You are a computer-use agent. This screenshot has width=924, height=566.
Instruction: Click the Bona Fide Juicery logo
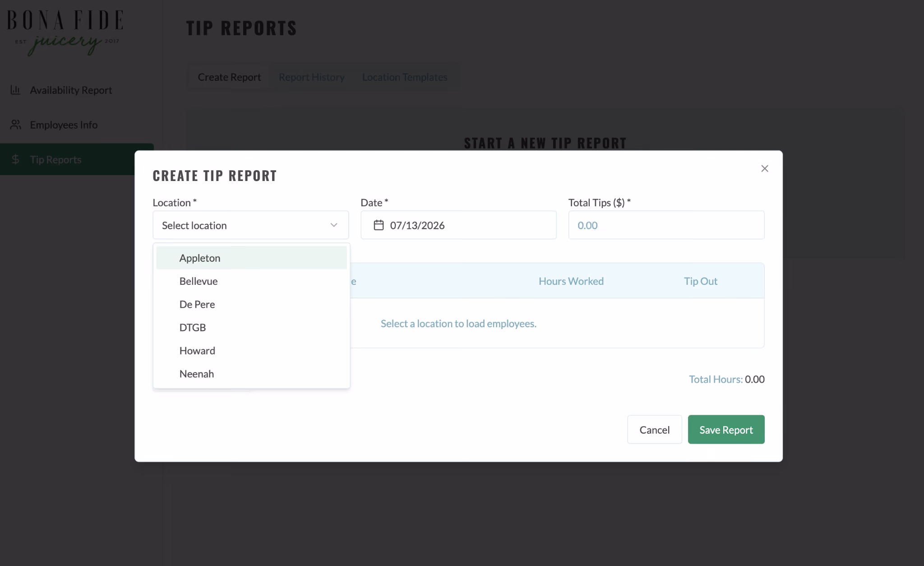click(x=65, y=32)
